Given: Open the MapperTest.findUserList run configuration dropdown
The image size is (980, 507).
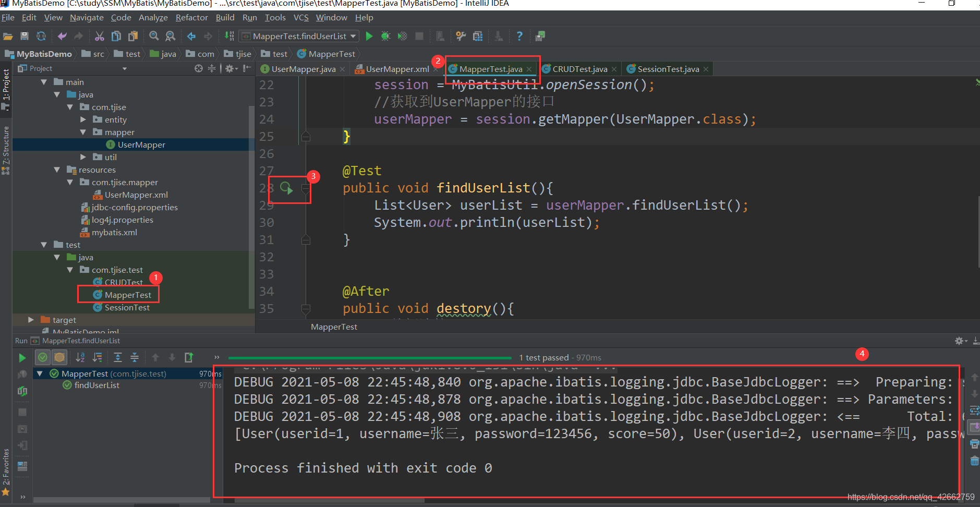Looking at the screenshot, I should pyautogui.click(x=299, y=36).
